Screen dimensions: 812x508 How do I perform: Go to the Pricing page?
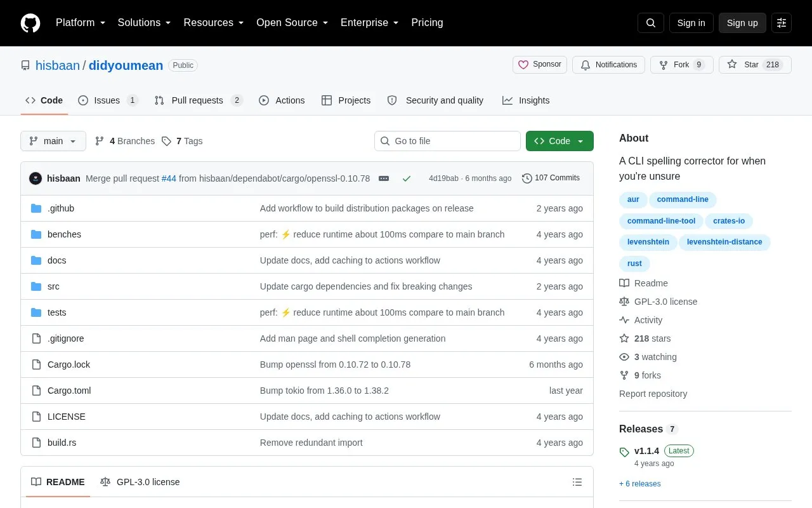point(427,23)
